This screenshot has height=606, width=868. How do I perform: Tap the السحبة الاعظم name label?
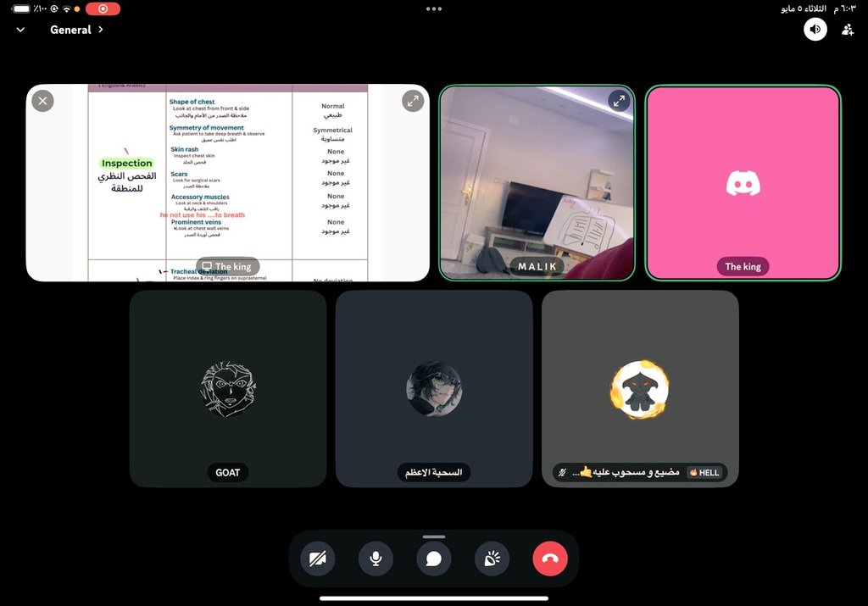[434, 472]
